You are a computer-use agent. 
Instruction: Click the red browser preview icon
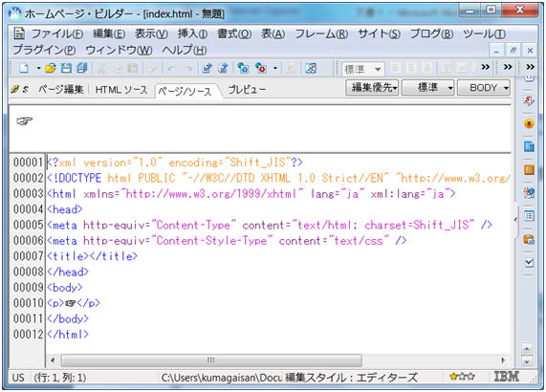point(261,68)
